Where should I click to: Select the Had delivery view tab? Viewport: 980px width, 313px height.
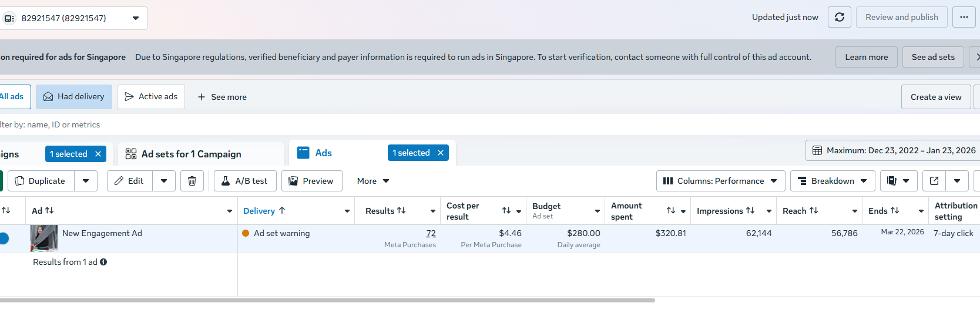pyautogui.click(x=74, y=97)
